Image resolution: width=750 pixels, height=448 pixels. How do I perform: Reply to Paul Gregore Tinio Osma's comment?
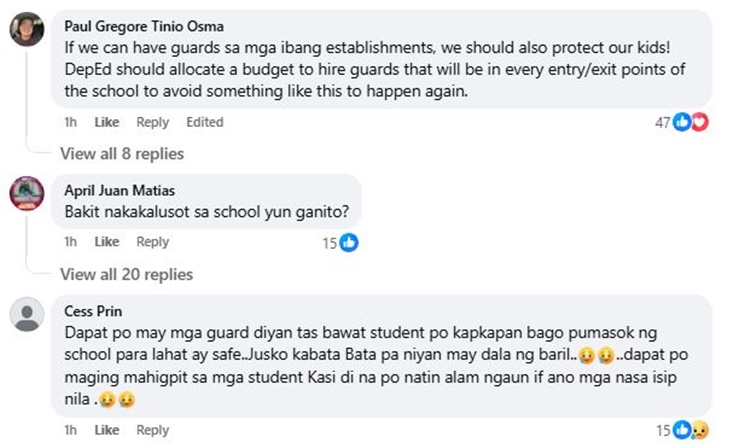pyautogui.click(x=153, y=122)
